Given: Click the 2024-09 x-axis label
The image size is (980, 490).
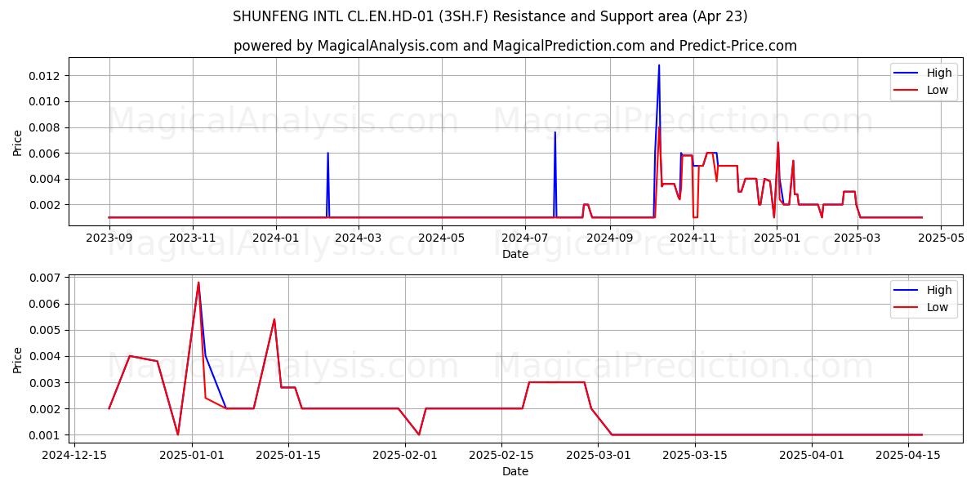Looking at the screenshot, I should click(609, 238).
